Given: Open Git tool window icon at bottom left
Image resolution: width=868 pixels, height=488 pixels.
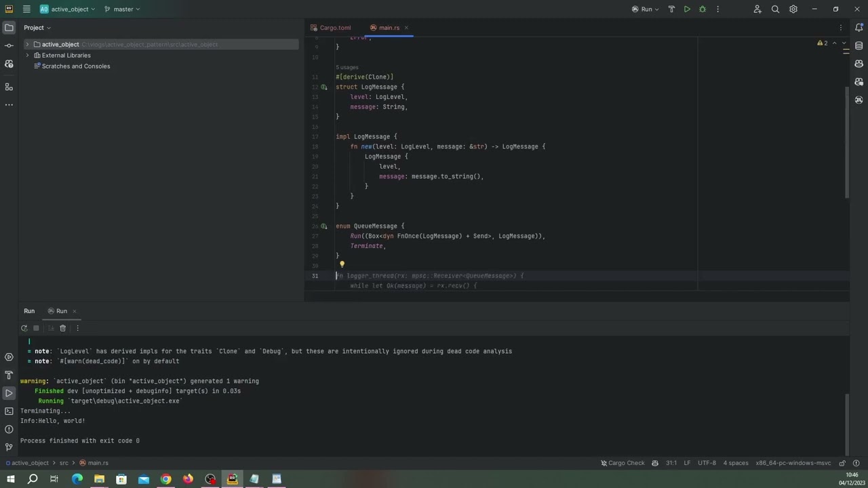Looking at the screenshot, I should tap(9, 447).
